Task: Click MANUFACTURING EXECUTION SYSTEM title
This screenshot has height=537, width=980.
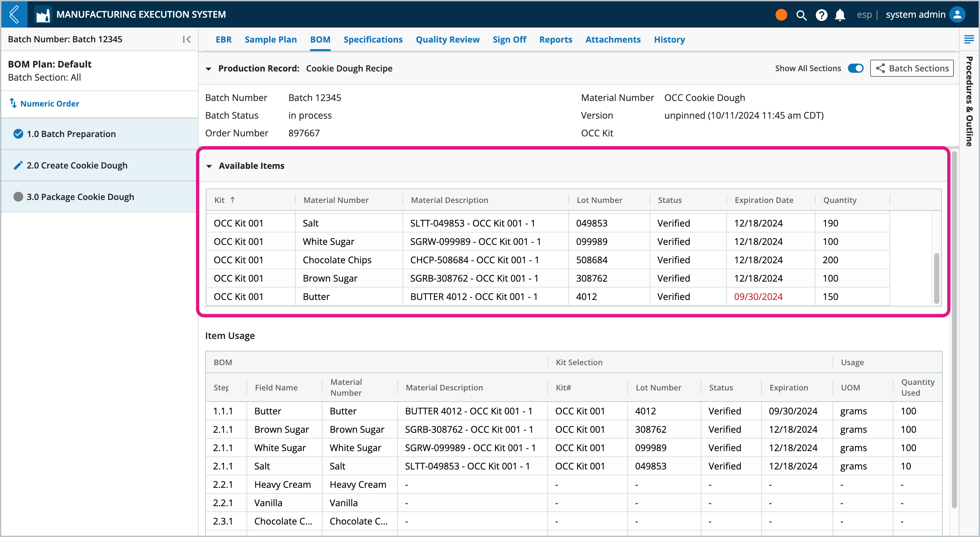Action: coord(141,14)
